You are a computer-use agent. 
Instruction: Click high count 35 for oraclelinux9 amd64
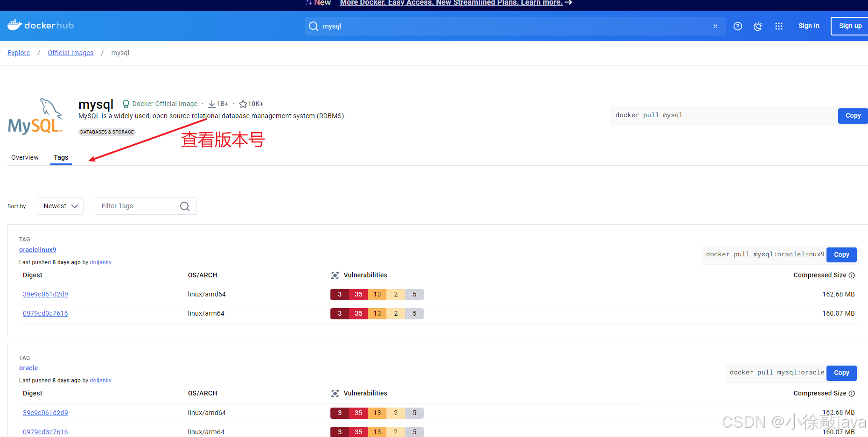[358, 294]
